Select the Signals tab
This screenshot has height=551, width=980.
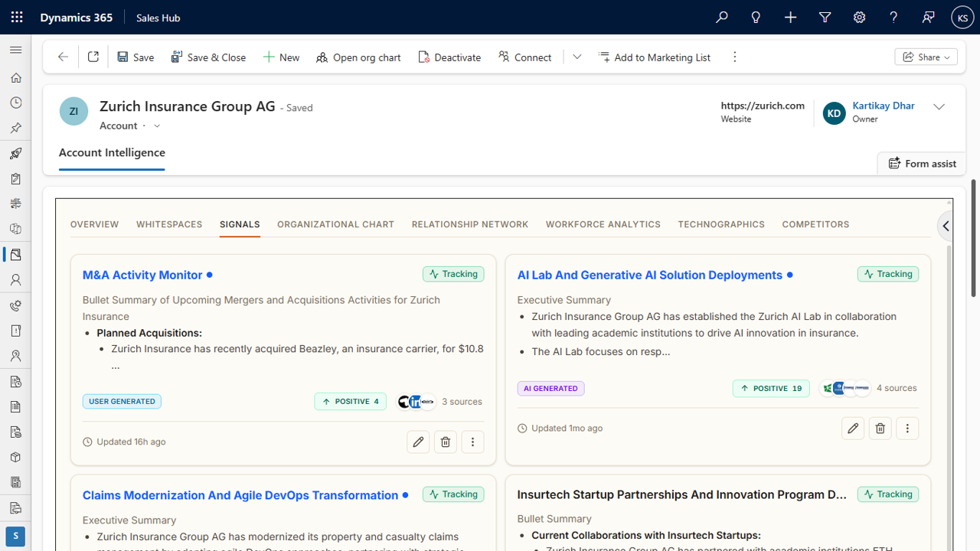240,224
